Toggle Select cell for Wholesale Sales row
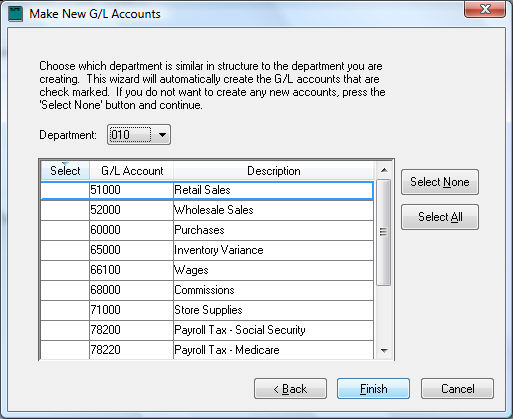The height and width of the screenshot is (419, 513). point(65,210)
